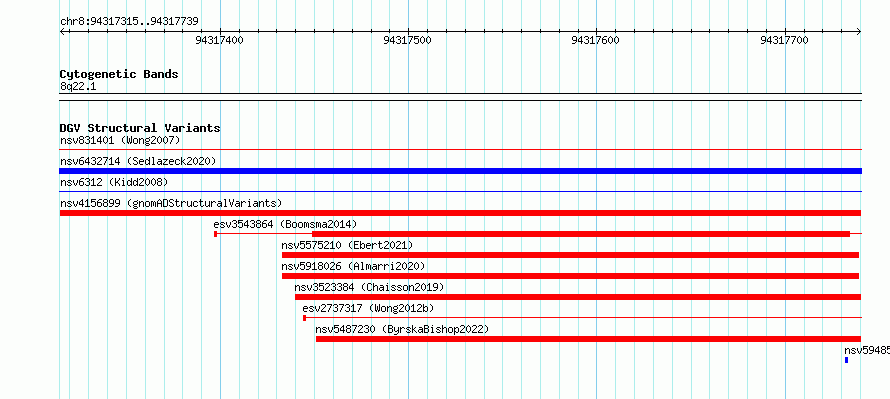This screenshot has height=399, width=890.
Task: Open nsv4156899 (gnomADStructuralVariants) label
Action: [x=171, y=203]
